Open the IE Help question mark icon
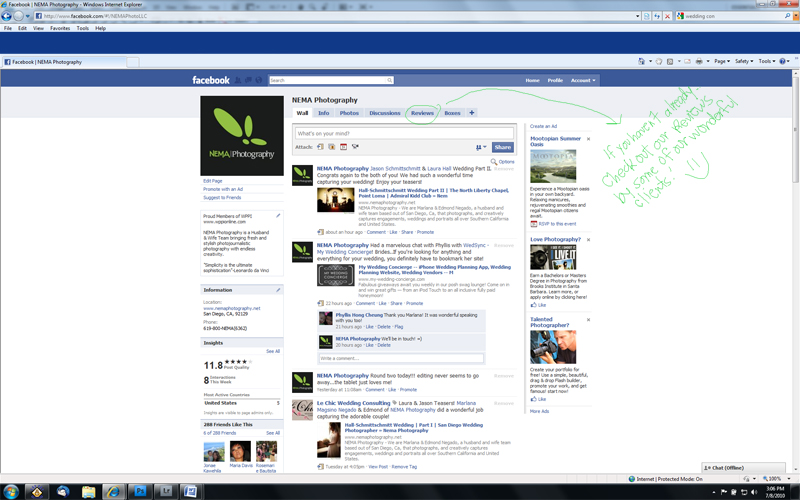Screen dimensions: 800x500 pos(782,61)
